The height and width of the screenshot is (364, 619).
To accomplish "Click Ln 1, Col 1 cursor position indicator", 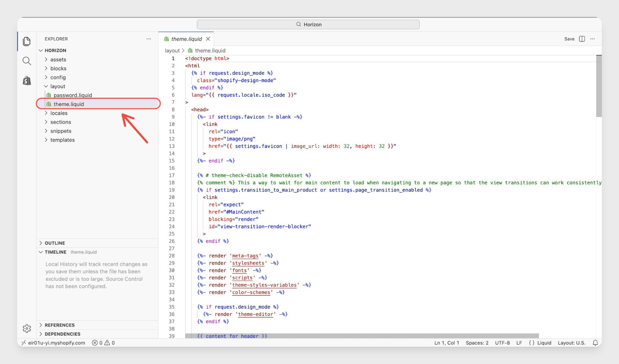I will click(446, 343).
